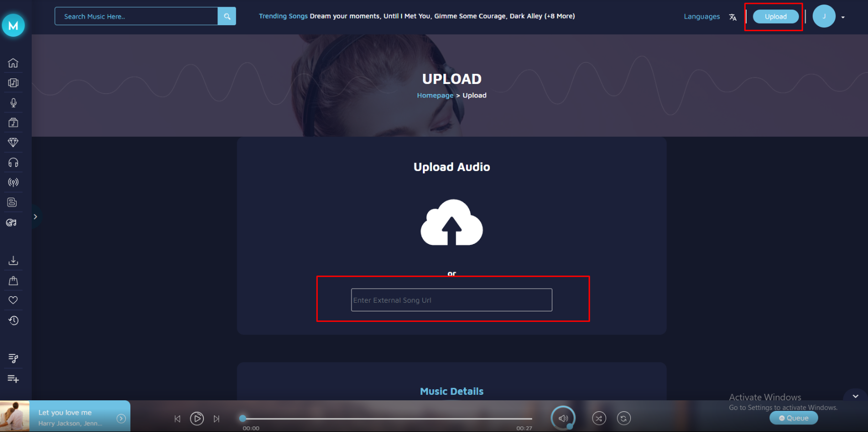The height and width of the screenshot is (432, 868).
Task: Click the Upload Audio heading
Action: click(452, 167)
